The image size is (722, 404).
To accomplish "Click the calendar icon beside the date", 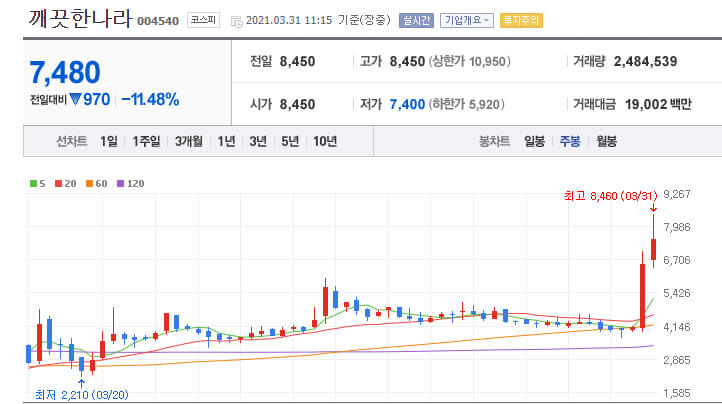I will 237,21.
